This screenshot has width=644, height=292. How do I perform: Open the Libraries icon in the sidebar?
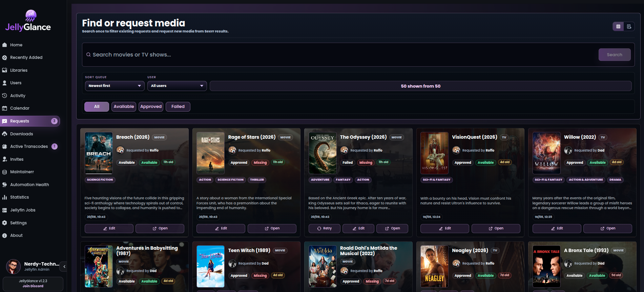point(5,70)
